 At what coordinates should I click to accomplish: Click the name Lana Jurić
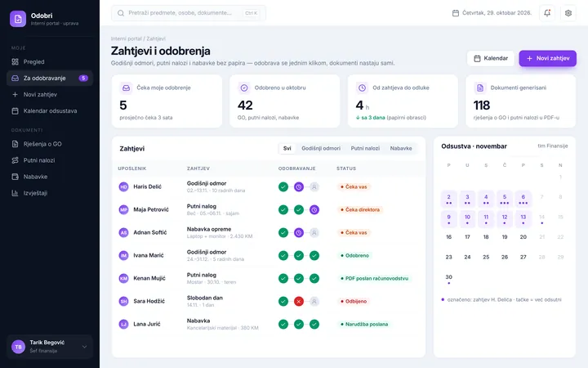[147, 324]
